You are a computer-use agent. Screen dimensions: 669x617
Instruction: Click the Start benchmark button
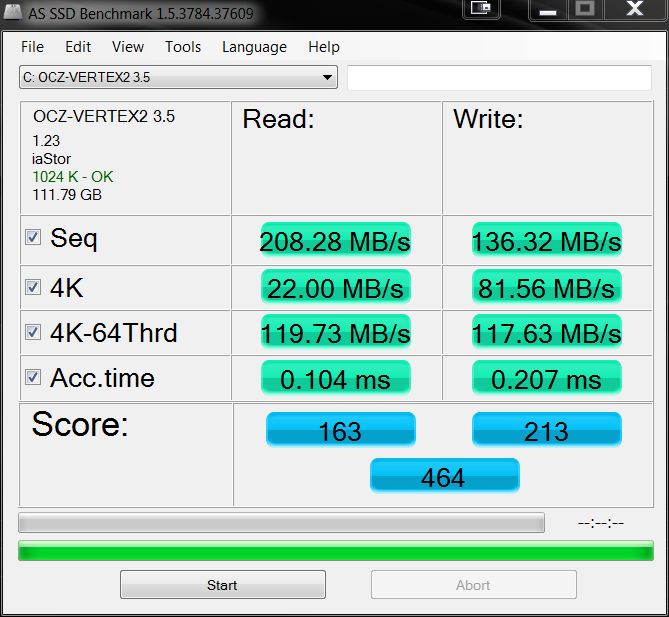(223, 585)
